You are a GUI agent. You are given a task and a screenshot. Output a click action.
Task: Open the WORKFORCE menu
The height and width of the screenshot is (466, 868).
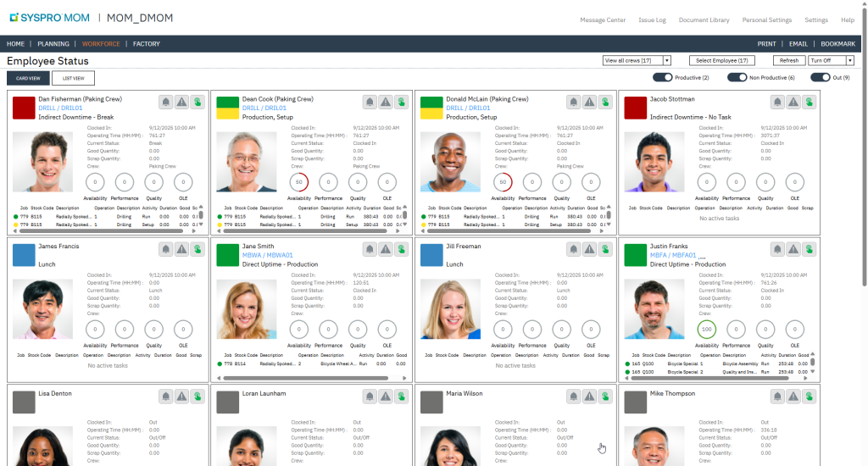(101, 44)
